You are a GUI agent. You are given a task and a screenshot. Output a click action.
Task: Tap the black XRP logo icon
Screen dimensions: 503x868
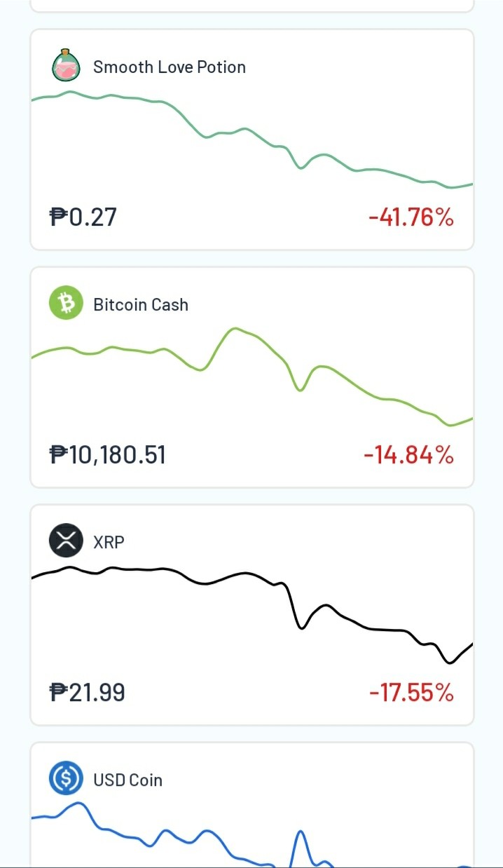pyautogui.click(x=66, y=541)
